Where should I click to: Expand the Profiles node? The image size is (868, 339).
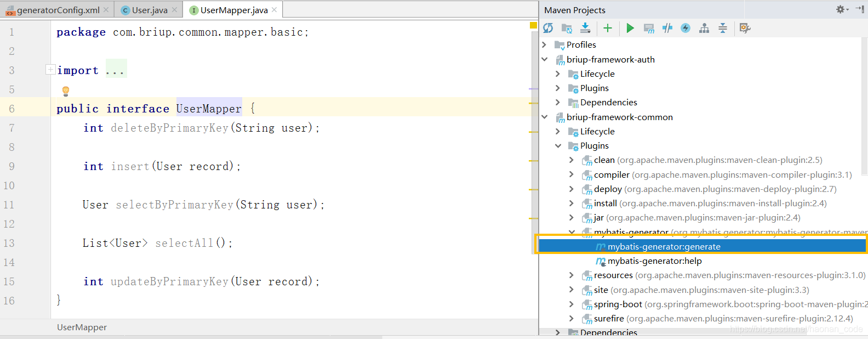tap(544, 44)
